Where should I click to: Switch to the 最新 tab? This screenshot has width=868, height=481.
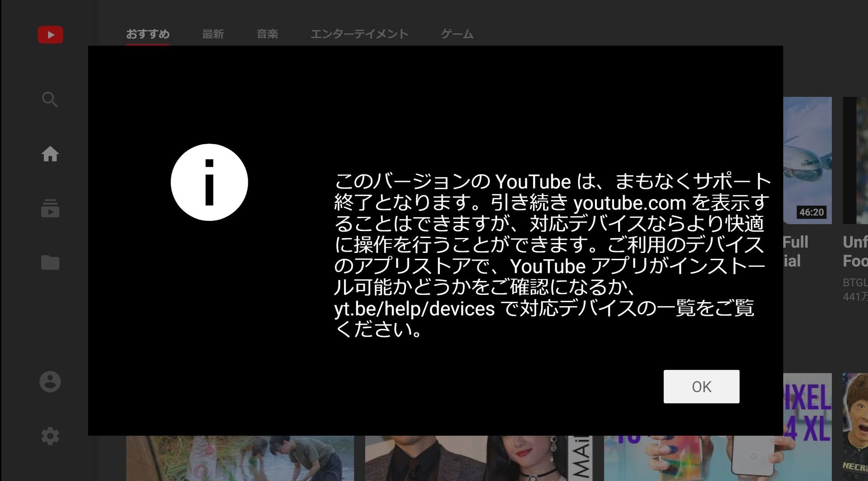tap(213, 34)
